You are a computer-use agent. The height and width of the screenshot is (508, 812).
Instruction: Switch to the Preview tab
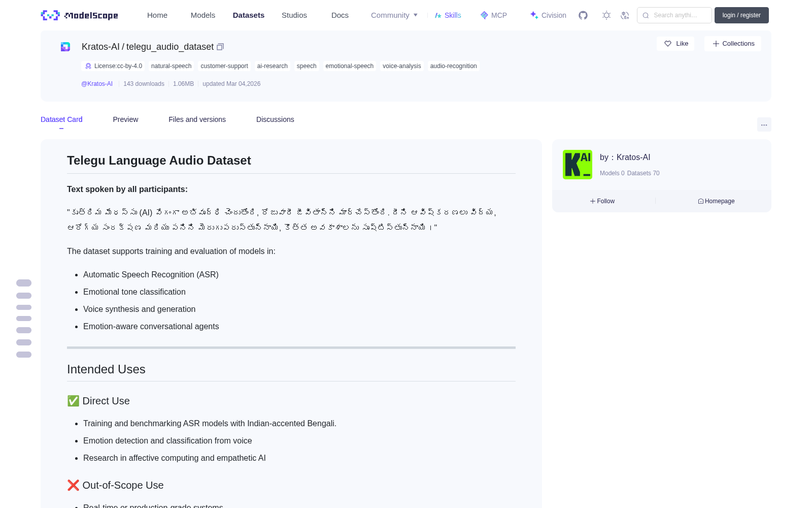125,119
